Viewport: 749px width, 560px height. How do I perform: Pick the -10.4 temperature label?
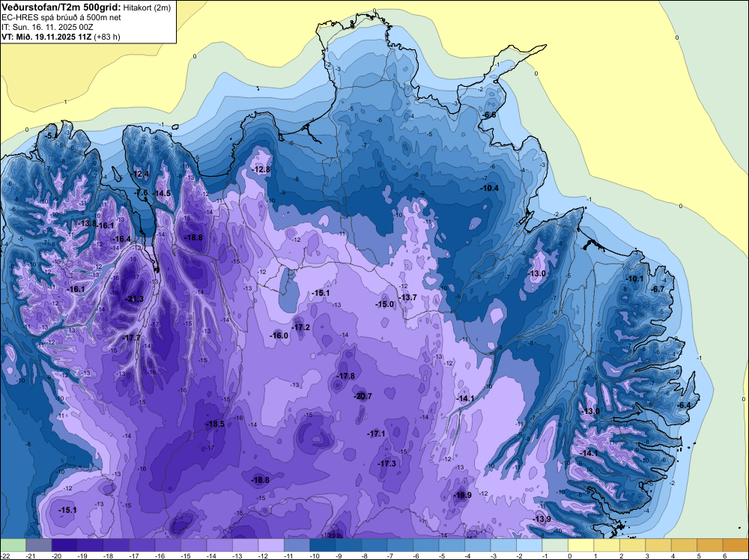coord(490,189)
